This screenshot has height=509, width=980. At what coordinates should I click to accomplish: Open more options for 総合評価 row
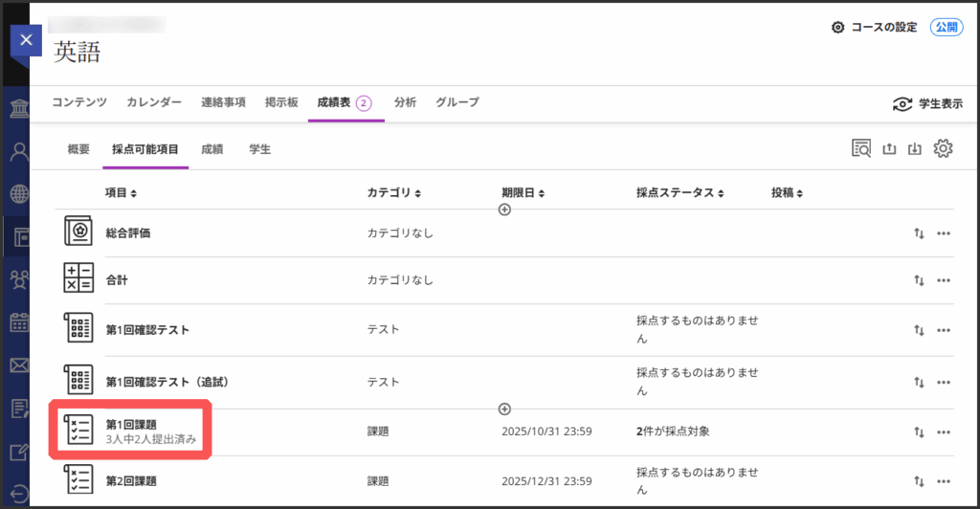944,233
